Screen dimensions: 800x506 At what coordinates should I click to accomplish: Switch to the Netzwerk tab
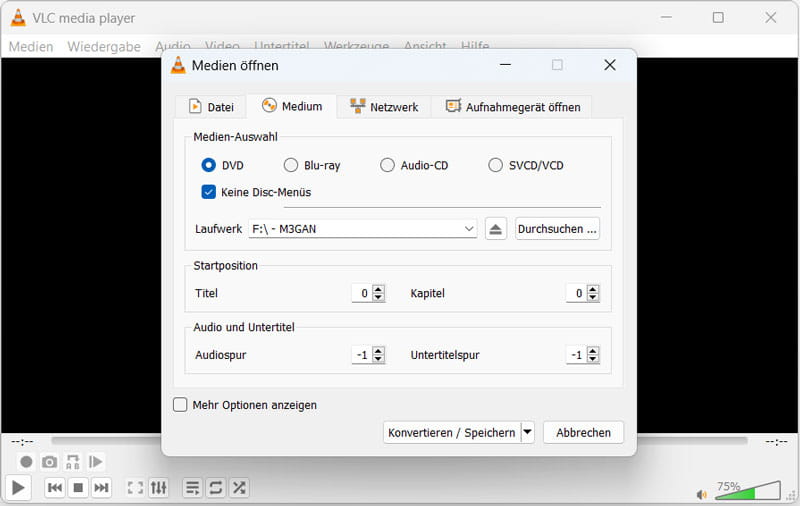click(384, 107)
